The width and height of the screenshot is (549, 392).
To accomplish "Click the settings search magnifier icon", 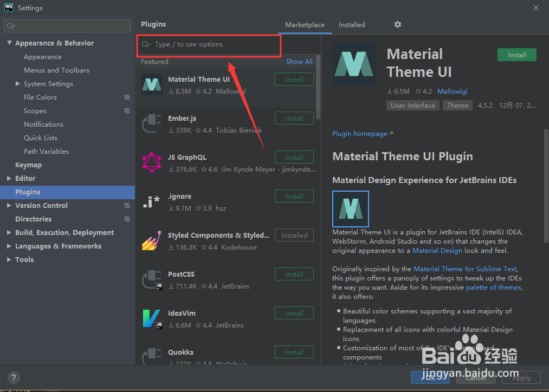I will click(11, 26).
